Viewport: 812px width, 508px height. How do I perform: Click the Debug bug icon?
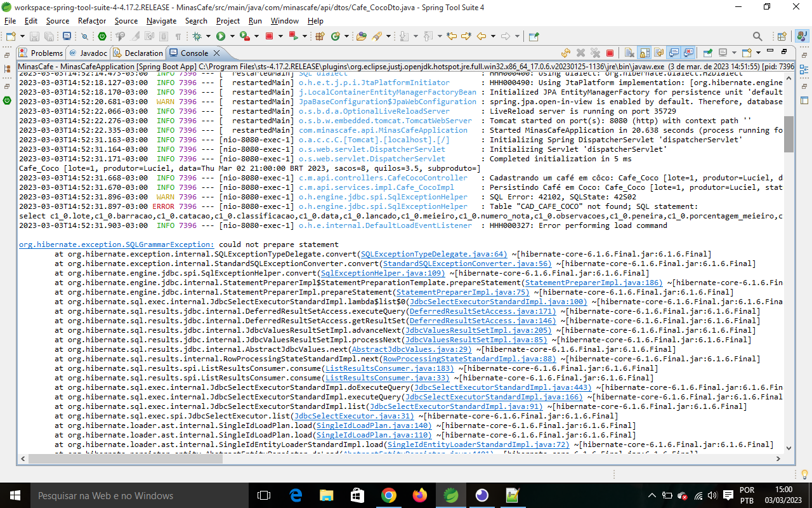(197, 36)
